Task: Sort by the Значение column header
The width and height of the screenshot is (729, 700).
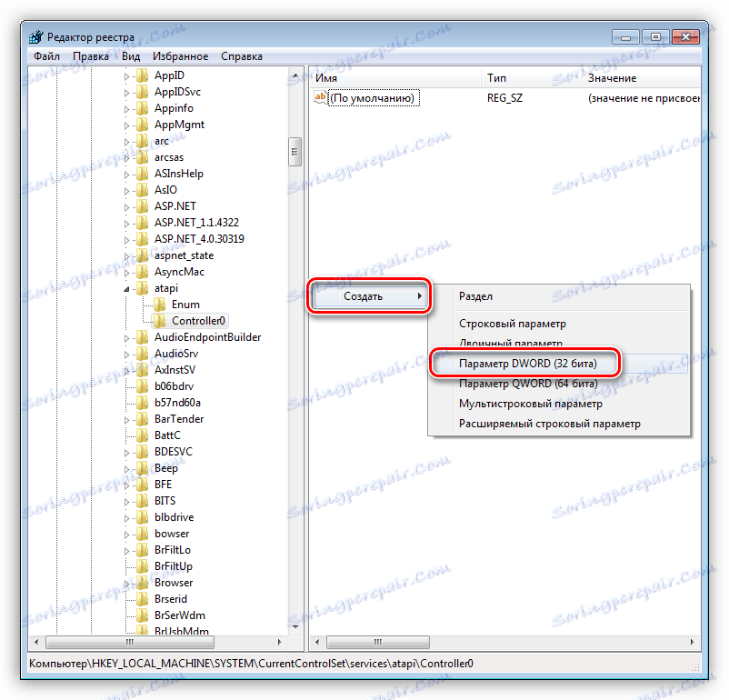Action: tap(641, 78)
